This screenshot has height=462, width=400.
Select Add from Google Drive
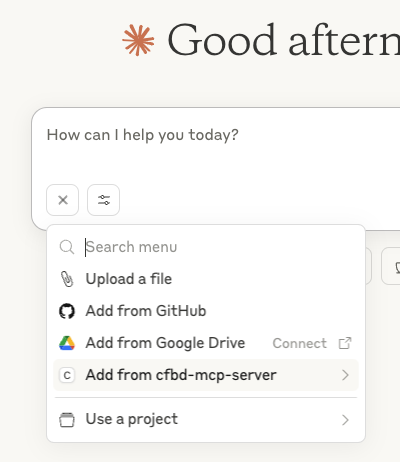(206, 343)
